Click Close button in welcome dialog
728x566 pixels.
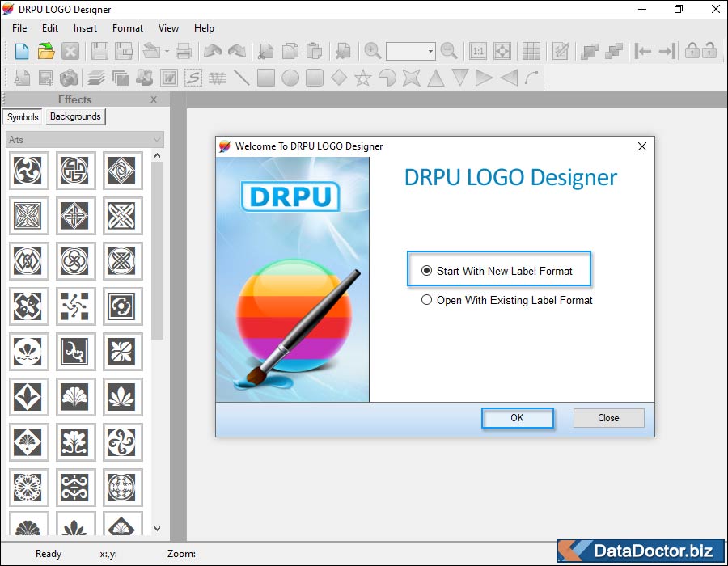coord(608,418)
